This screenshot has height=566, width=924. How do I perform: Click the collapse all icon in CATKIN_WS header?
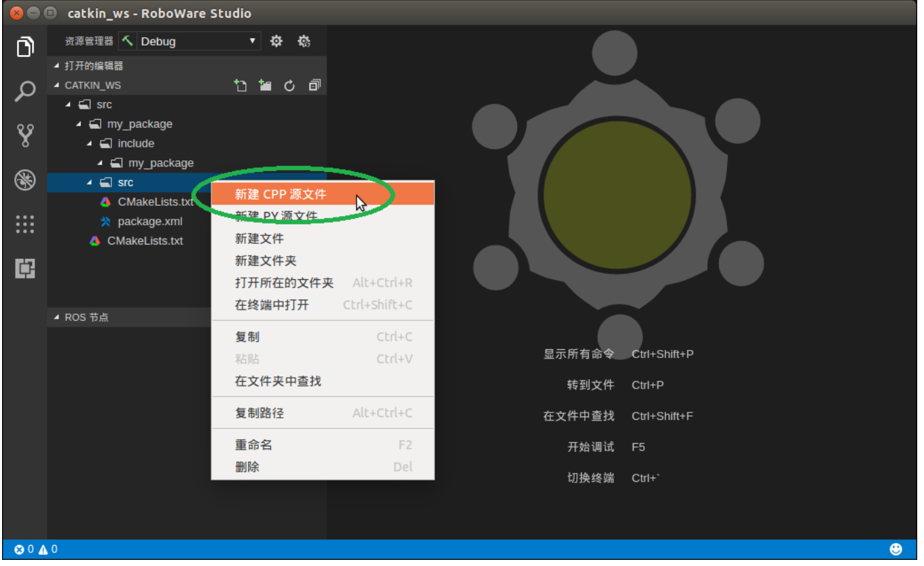pyautogui.click(x=314, y=86)
